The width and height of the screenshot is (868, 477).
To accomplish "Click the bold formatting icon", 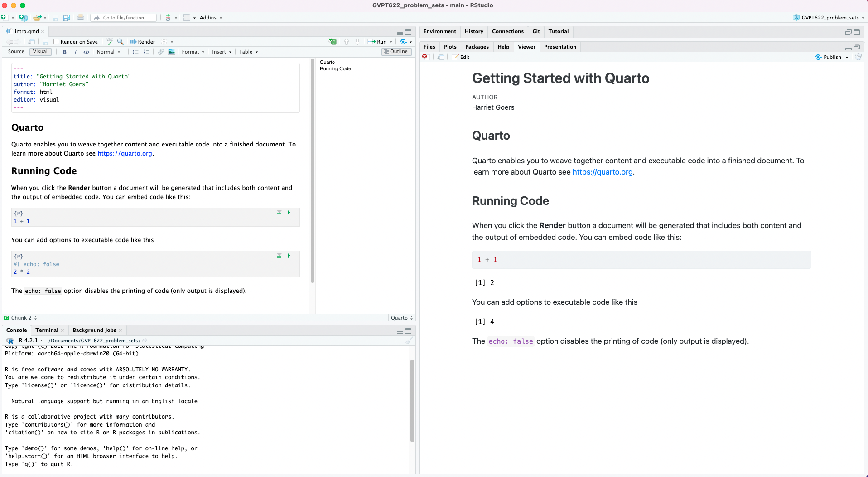I will [x=65, y=52].
